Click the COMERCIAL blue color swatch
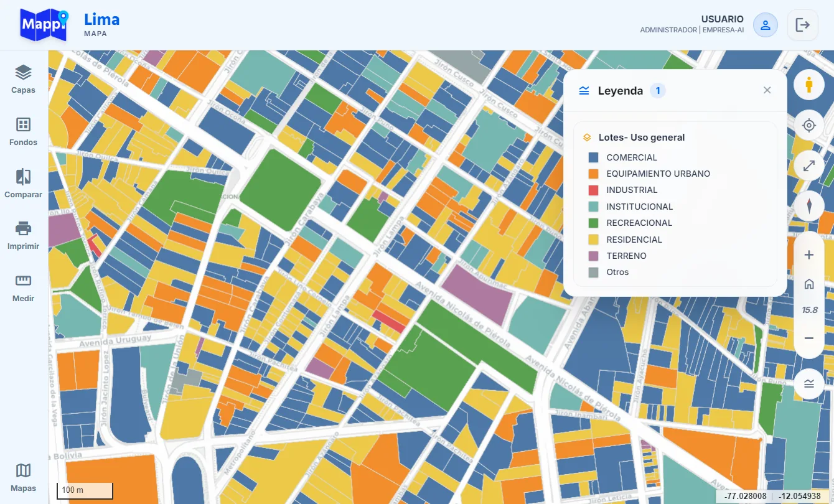 (x=593, y=158)
